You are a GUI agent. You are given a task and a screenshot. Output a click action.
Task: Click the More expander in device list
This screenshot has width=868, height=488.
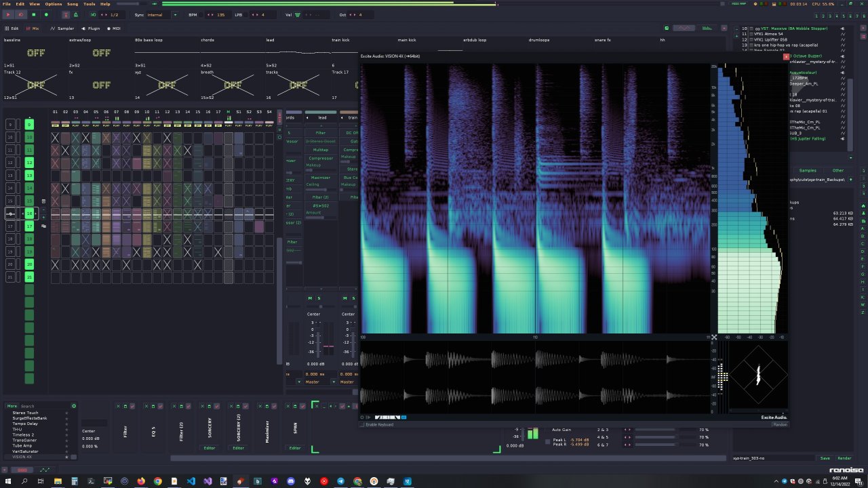tap(12, 406)
